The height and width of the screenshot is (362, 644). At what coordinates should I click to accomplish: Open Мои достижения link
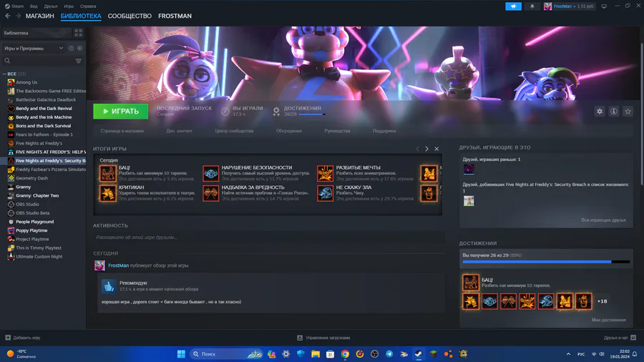click(x=609, y=320)
